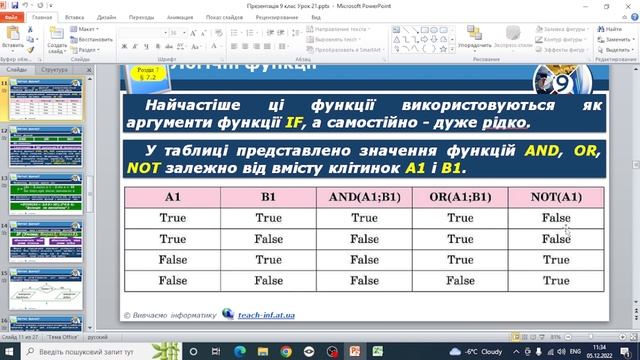This screenshot has height=360, width=640.
Task: Open the Макет layout dropdown
Action: [x=84, y=29]
